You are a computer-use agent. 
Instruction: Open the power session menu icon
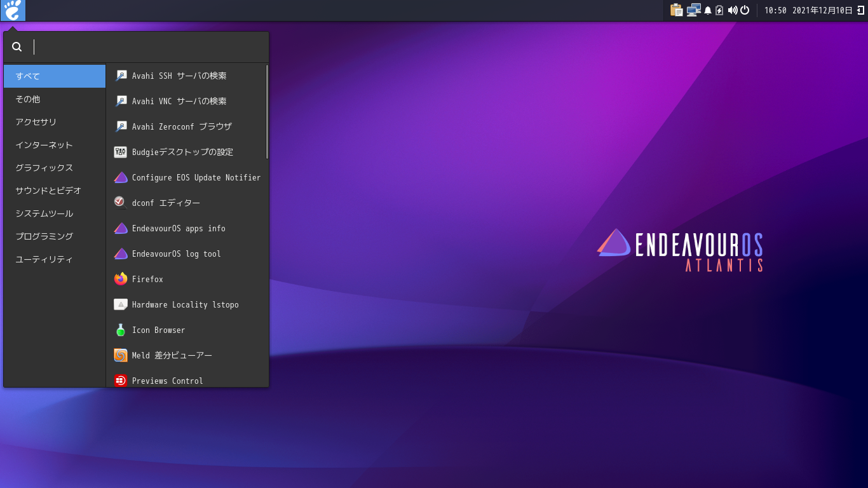click(x=745, y=10)
